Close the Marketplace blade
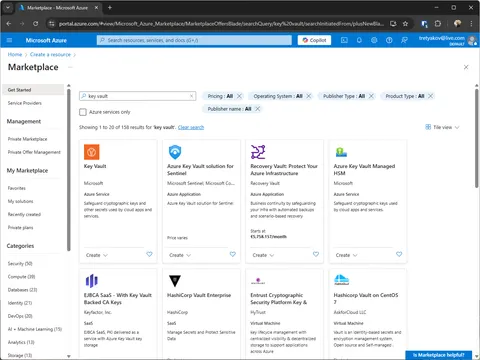This screenshot has width=480, height=360. tap(466, 67)
